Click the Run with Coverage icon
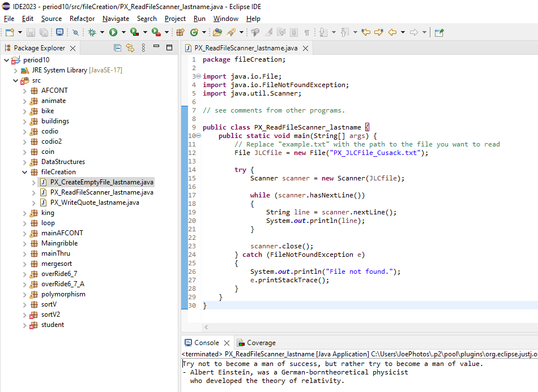The height and width of the screenshot is (392, 538). (x=134, y=33)
